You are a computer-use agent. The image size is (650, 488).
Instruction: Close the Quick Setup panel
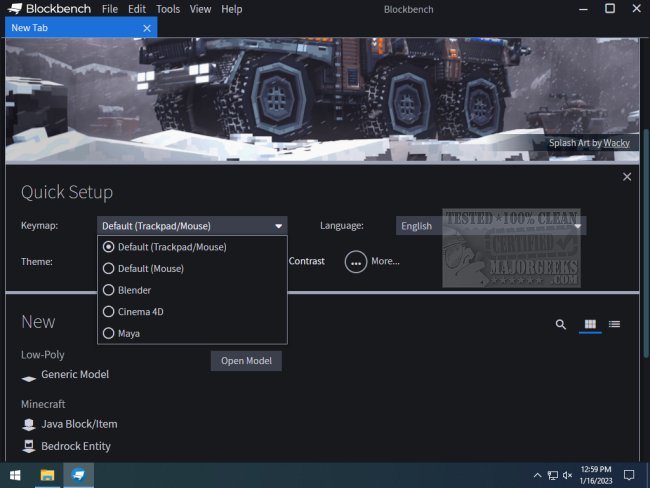627,177
